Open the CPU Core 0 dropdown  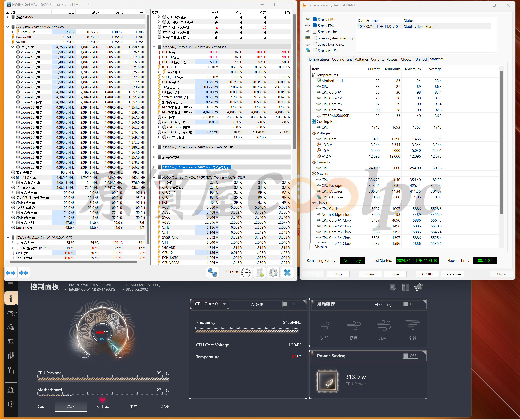pos(210,304)
